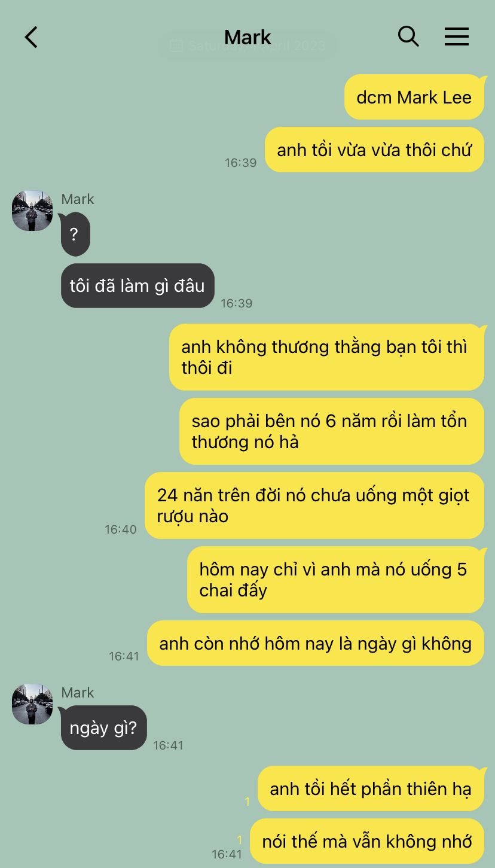Image resolution: width=495 pixels, height=868 pixels.
Task: Tap Mark's avatar next to the '?' message
Action: coord(32,211)
